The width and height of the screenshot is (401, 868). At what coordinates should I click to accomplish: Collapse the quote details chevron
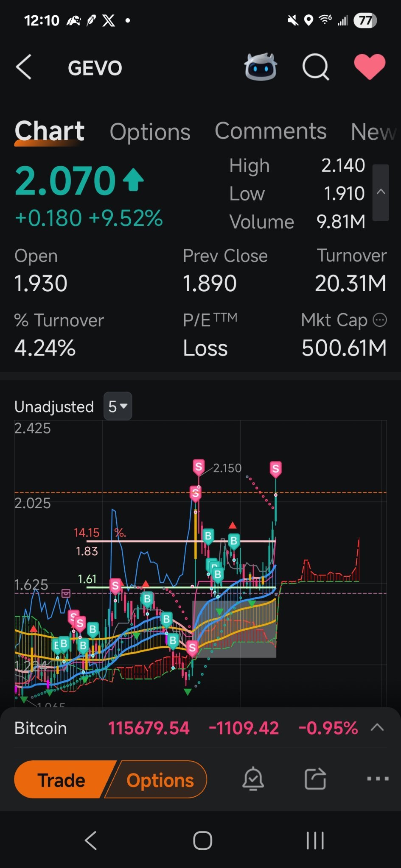click(x=381, y=192)
